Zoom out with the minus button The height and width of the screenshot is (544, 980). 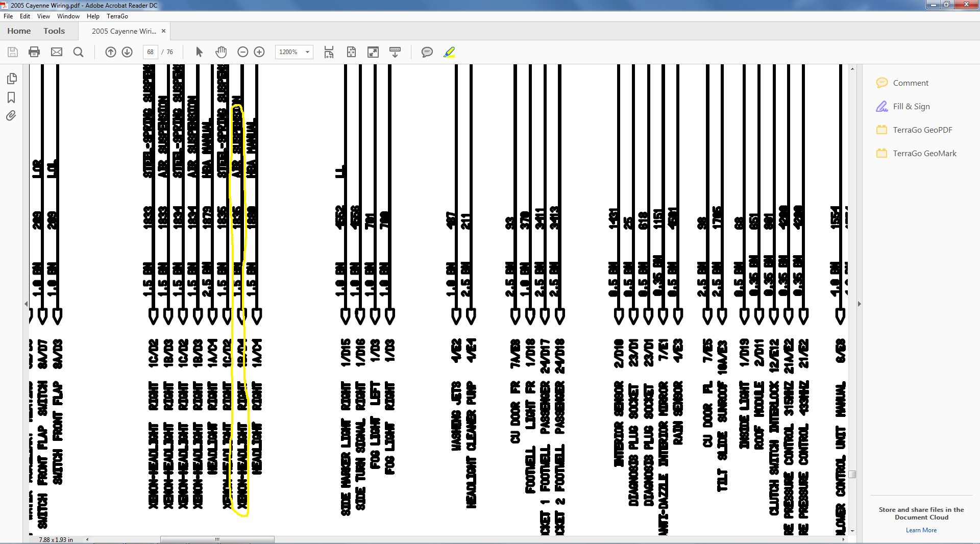click(x=243, y=52)
